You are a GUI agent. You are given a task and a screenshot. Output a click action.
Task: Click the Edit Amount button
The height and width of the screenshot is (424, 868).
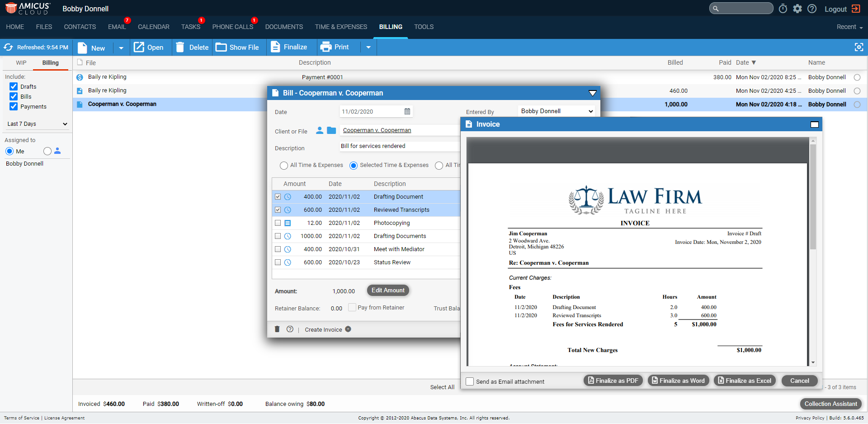click(388, 291)
